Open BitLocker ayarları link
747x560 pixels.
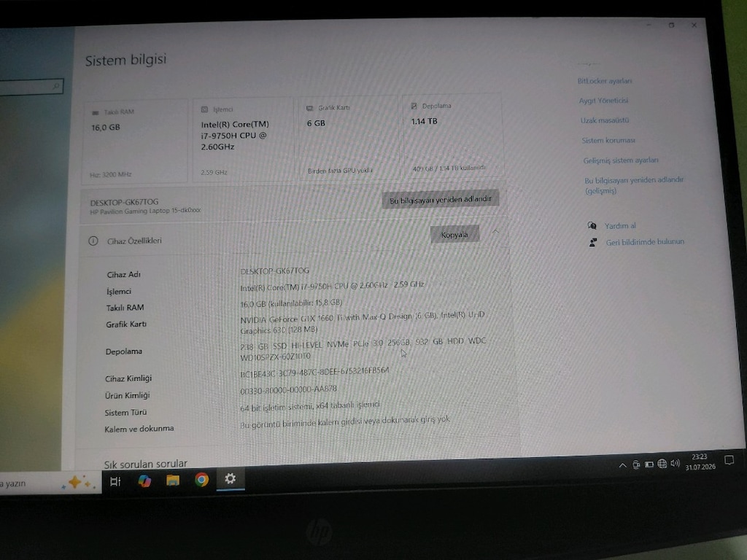pos(605,81)
